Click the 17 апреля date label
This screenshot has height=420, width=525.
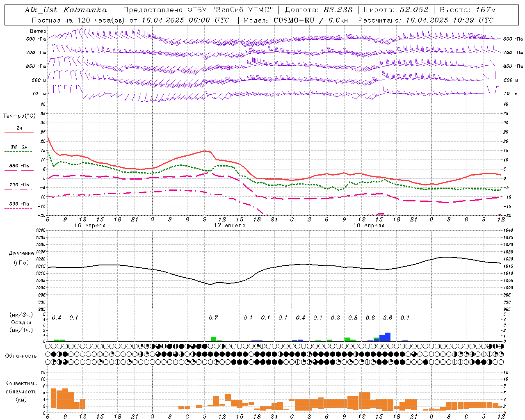coord(229,226)
